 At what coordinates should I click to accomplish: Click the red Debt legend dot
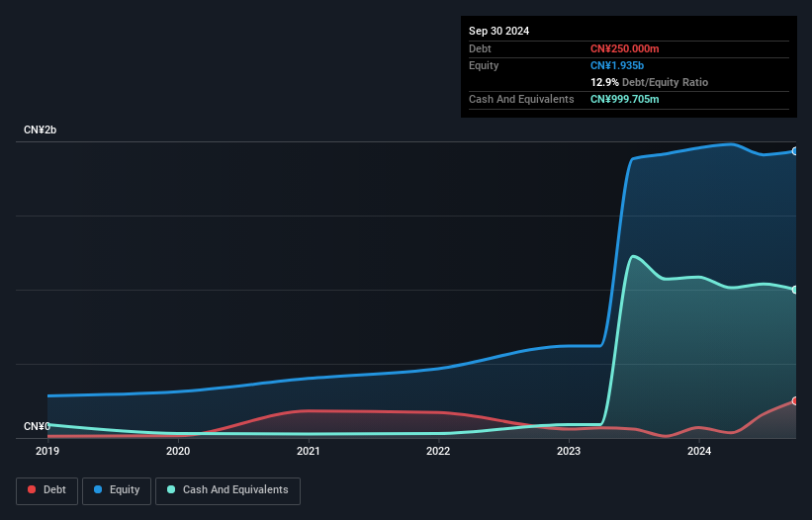(32, 489)
